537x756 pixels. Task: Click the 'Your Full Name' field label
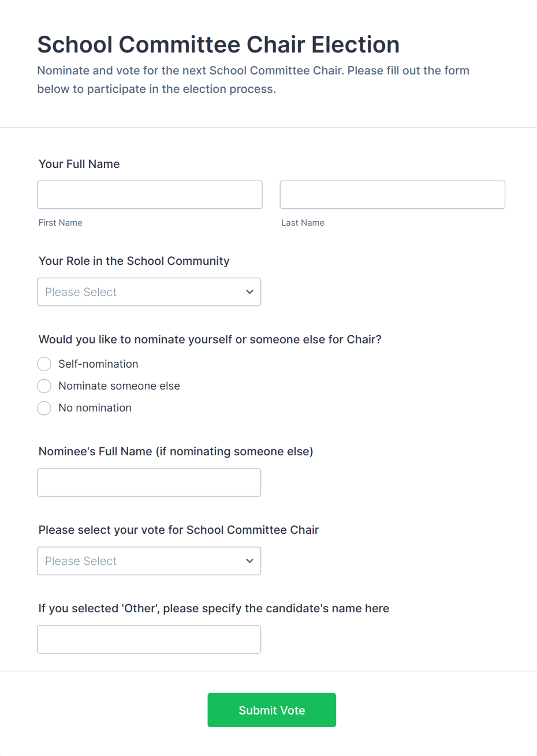tap(79, 164)
